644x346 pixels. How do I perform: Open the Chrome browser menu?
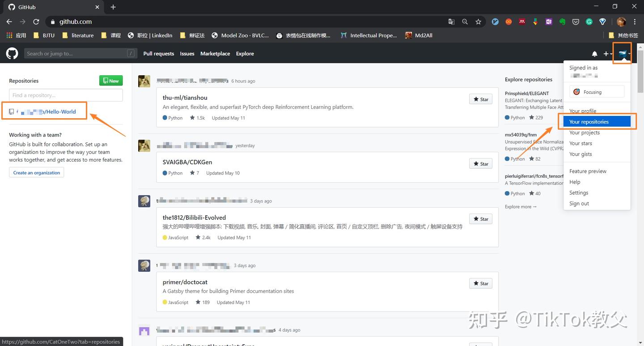click(x=635, y=21)
